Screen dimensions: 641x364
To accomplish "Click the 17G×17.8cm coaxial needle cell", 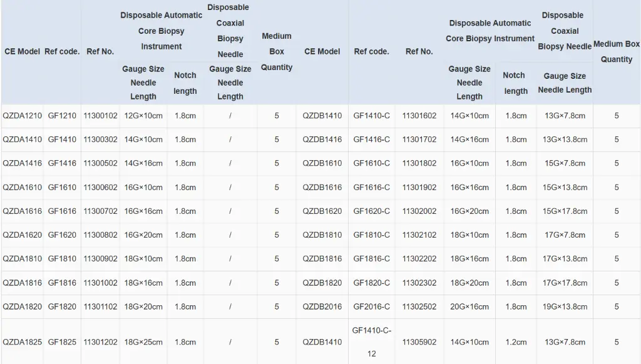I will pos(565,283).
